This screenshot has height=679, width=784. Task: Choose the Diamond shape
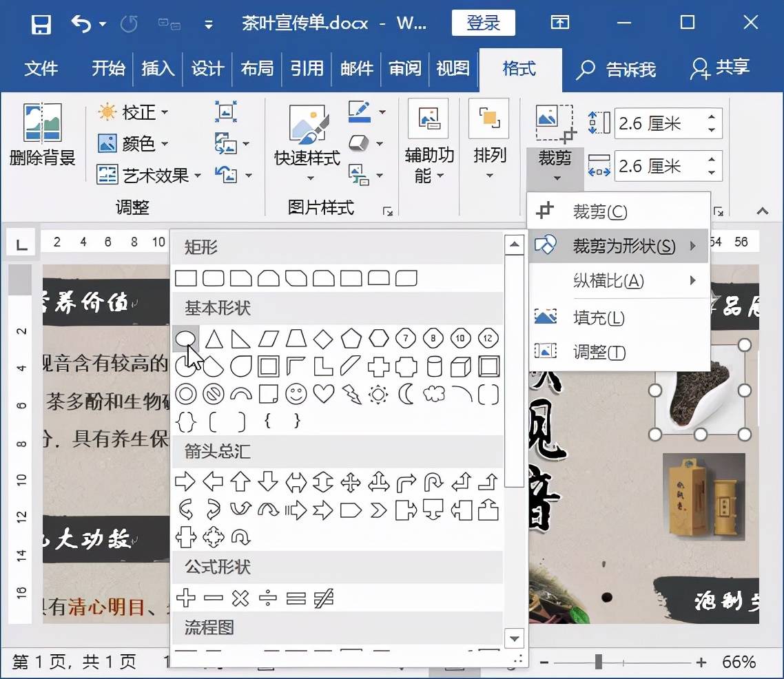(x=323, y=339)
